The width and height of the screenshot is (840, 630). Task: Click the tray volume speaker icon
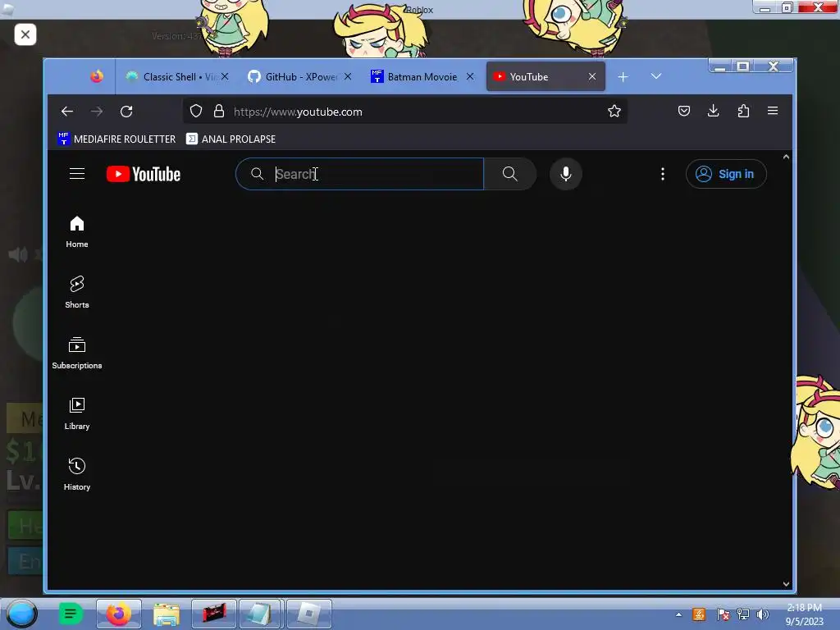pos(762,614)
